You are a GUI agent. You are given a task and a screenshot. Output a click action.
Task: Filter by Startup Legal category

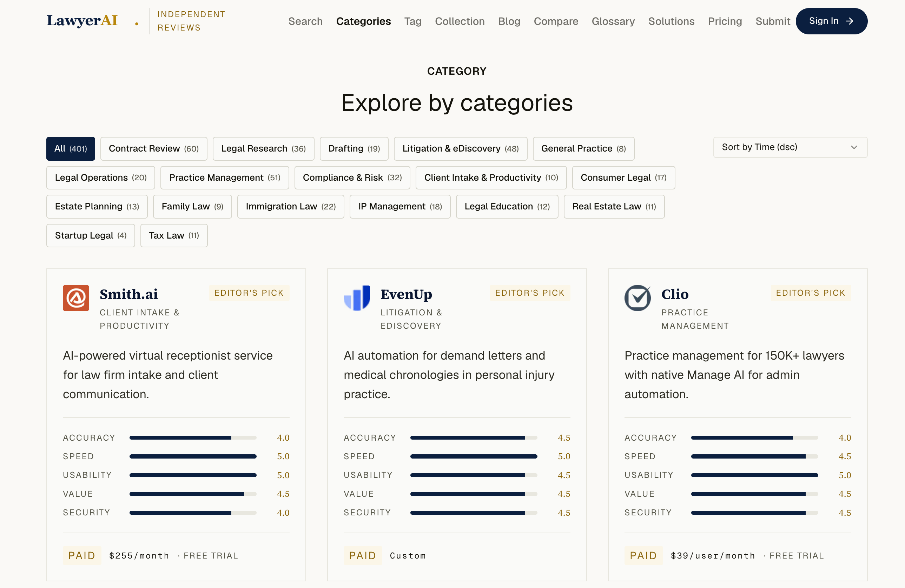pyautogui.click(x=91, y=236)
